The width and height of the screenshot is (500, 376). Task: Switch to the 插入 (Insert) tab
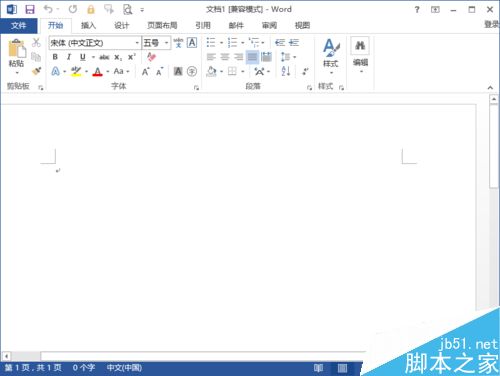(88, 25)
